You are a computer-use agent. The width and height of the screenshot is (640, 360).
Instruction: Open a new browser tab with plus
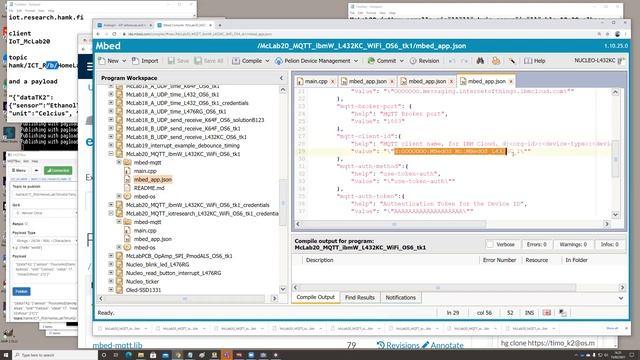220,25
